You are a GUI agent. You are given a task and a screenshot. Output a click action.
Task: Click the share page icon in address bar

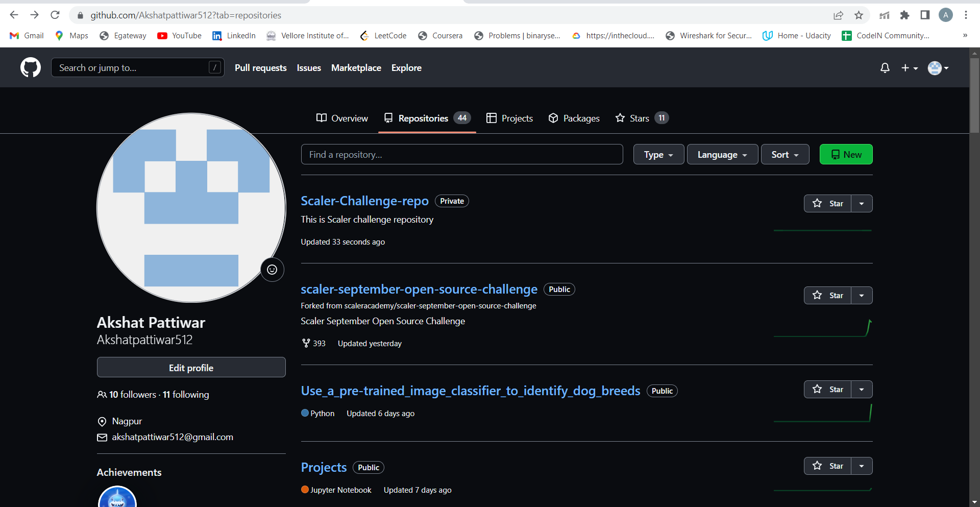click(x=838, y=15)
